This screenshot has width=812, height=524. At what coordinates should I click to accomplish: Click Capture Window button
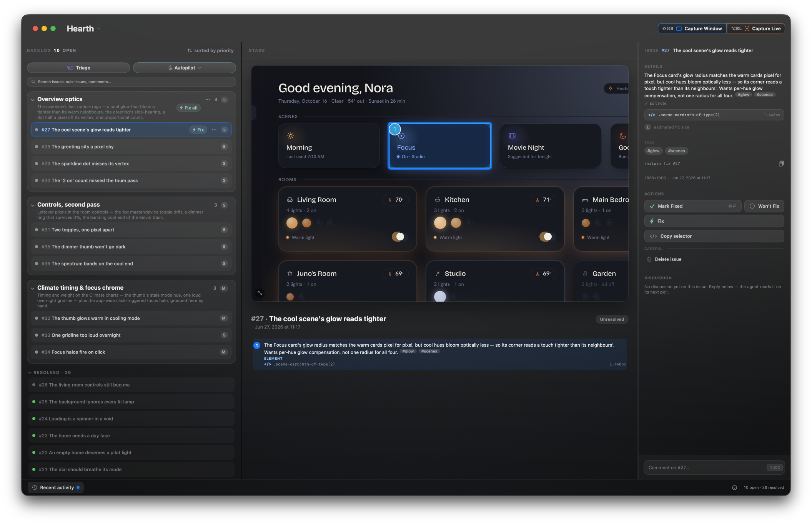pos(692,28)
